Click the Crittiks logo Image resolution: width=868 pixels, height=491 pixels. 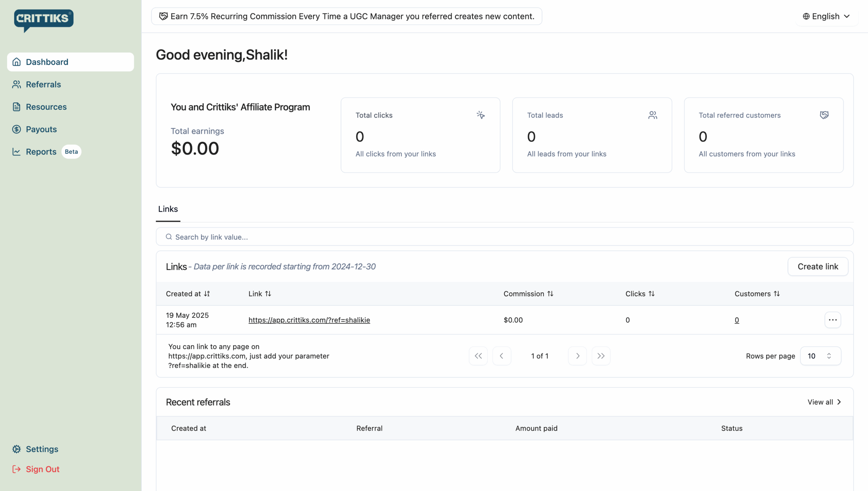pos(43,20)
